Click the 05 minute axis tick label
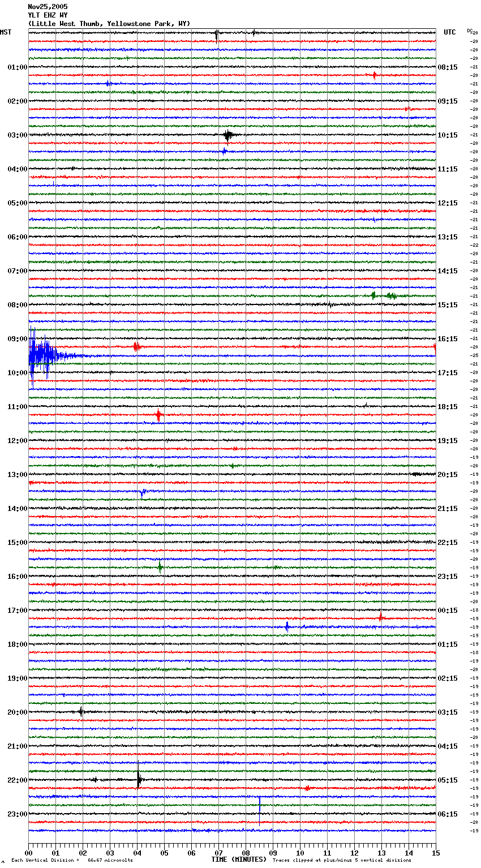481x868 pixels. coord(164,853)
